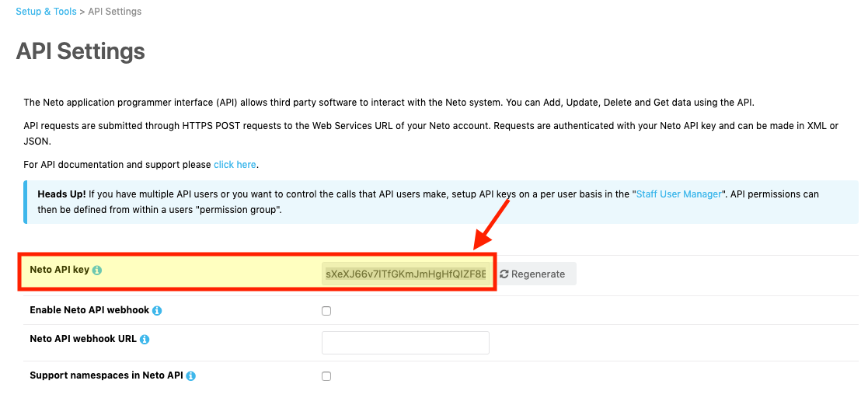Click the info icon beside Neto API key
868x405 pixels.
pyautogui.click(x=97, y=271)
